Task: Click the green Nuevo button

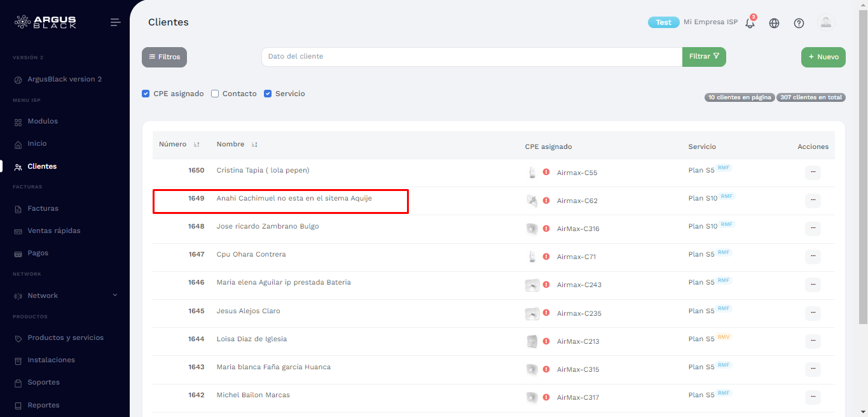Action: [823, 57]
